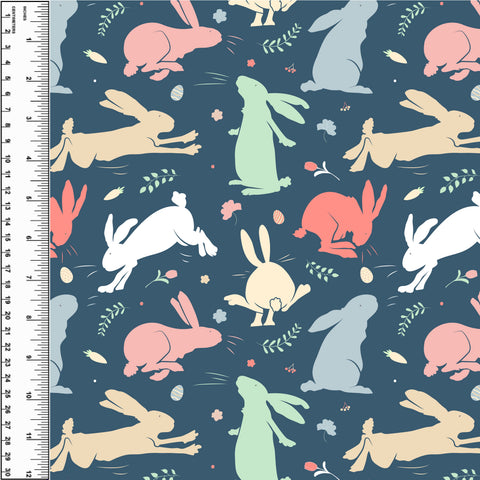The height and width of the screenshot is (480, 480).
Task: Click the 15 centimeter number on ruler
Action: click(7, 238)
